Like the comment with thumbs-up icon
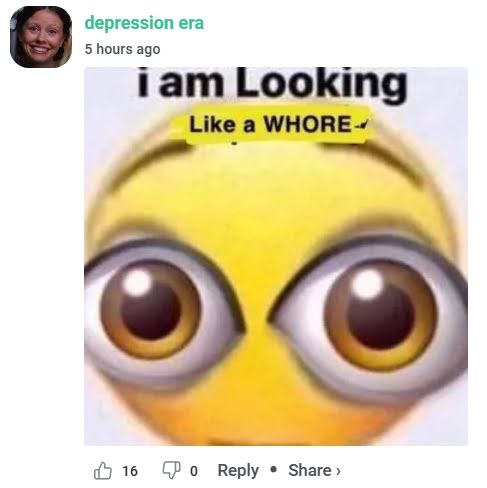 pos(103,471)
